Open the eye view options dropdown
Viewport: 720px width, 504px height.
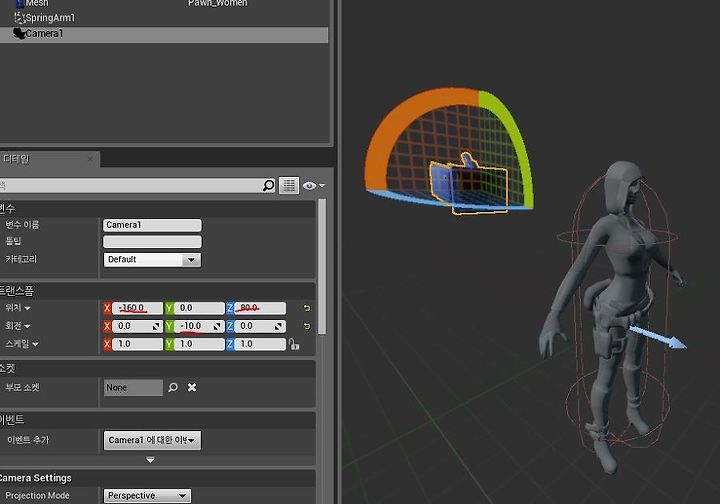click(x=314, y=185)
